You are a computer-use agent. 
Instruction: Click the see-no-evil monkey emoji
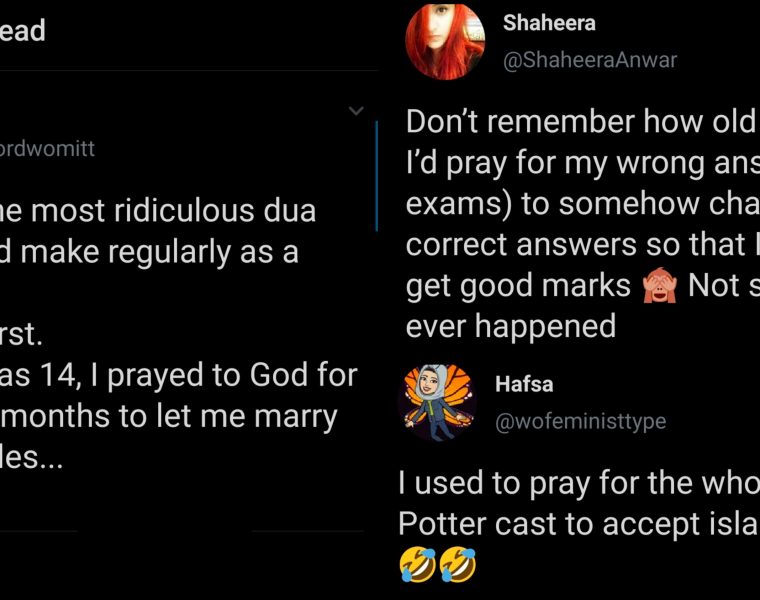pos(659,286)
